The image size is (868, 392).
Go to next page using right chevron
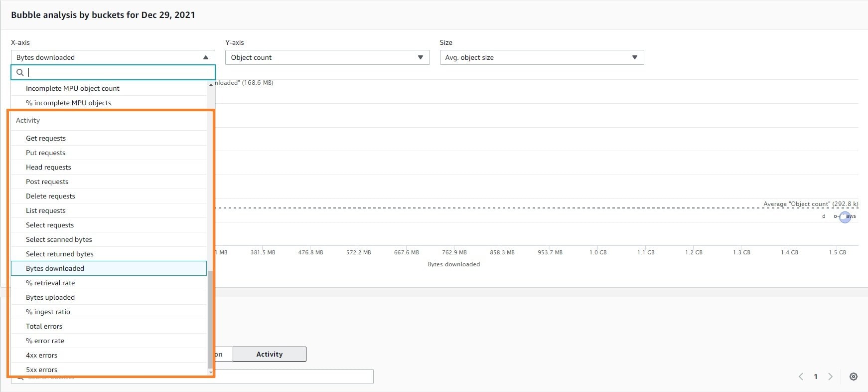[x=830, y=377]
